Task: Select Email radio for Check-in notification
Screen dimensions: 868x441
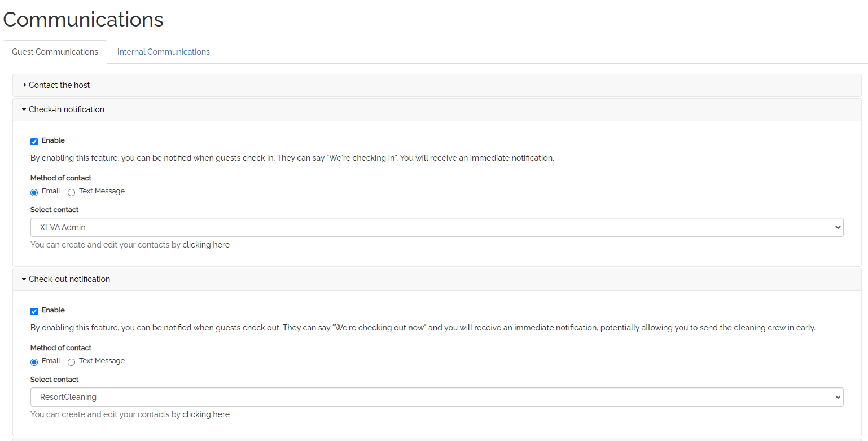Action: point(34,192)
